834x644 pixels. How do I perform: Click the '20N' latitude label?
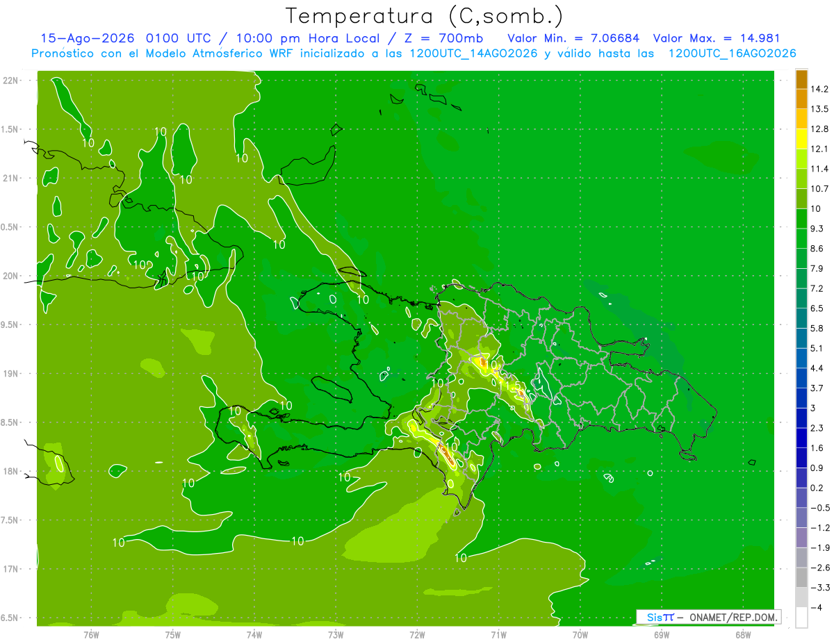pos(10,276)
